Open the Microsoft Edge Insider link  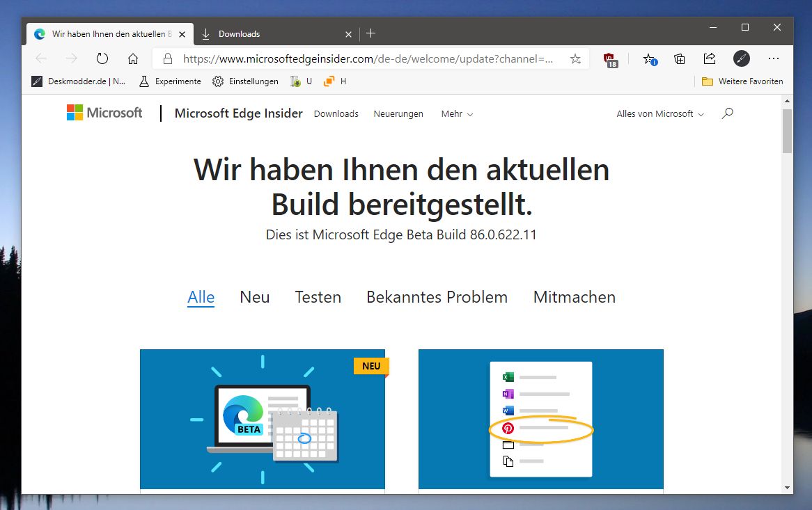pyautogui.click(x=238, y=113)
